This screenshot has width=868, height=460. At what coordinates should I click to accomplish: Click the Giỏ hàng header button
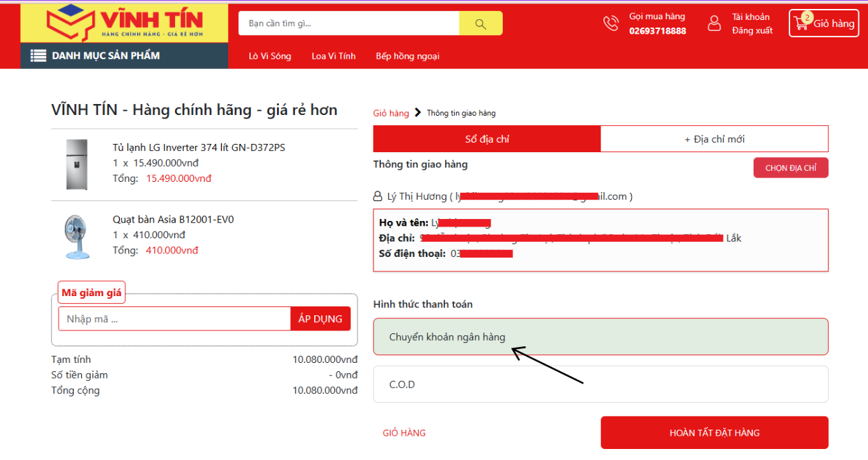point(824,23)
